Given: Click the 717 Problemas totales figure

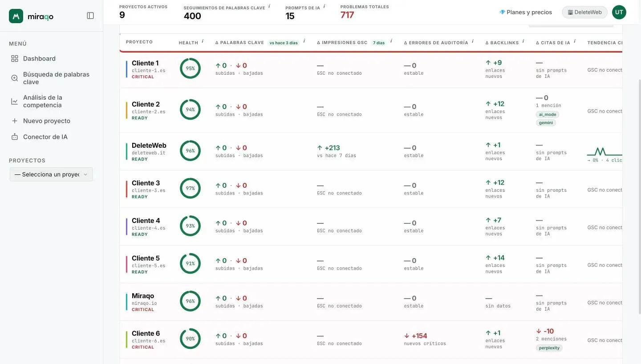Looking at the screenshot, I should click(347, 15).
